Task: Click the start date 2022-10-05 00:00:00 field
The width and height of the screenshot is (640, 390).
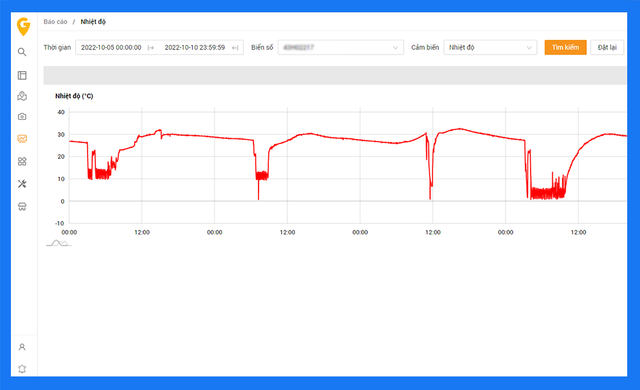Action: click(x=111, y=47)
